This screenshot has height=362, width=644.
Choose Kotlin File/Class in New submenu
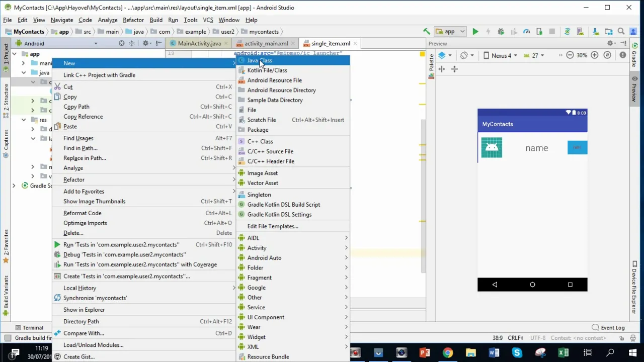point(293,70)
